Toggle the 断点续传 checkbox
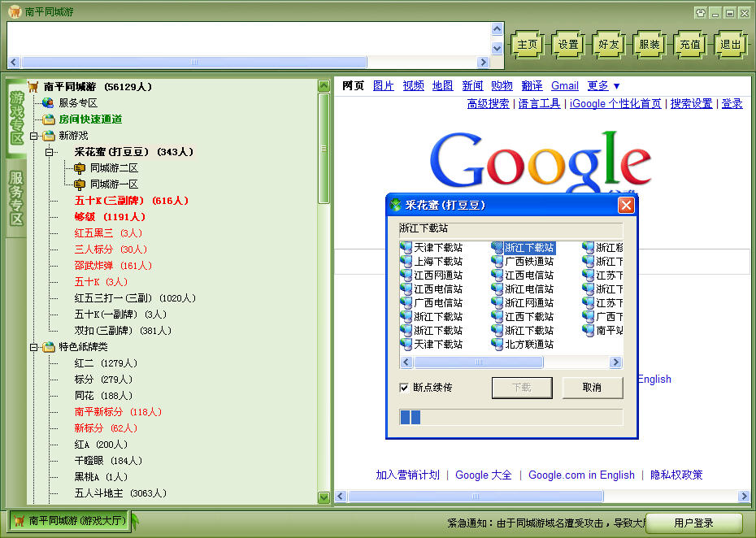This screenshot has height=538, width=756. (405, 388)
